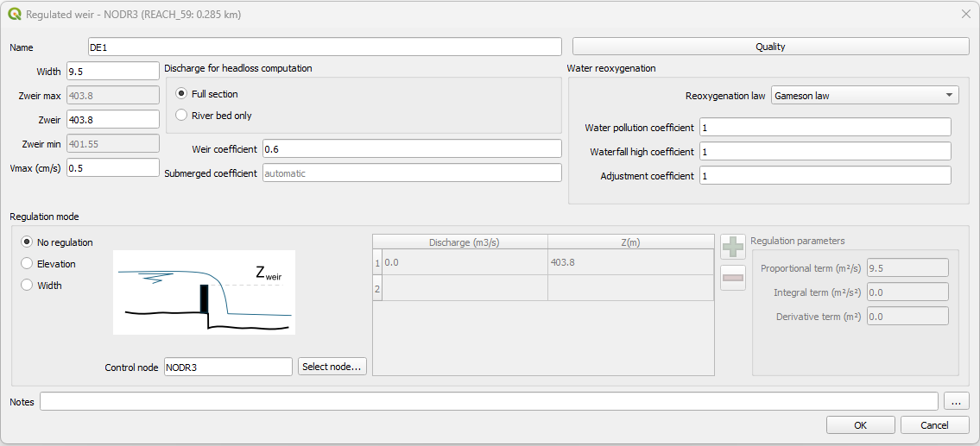Confirm the dialog with OK
The width and height of the screenshot is (980, 446).
point(860,425)
